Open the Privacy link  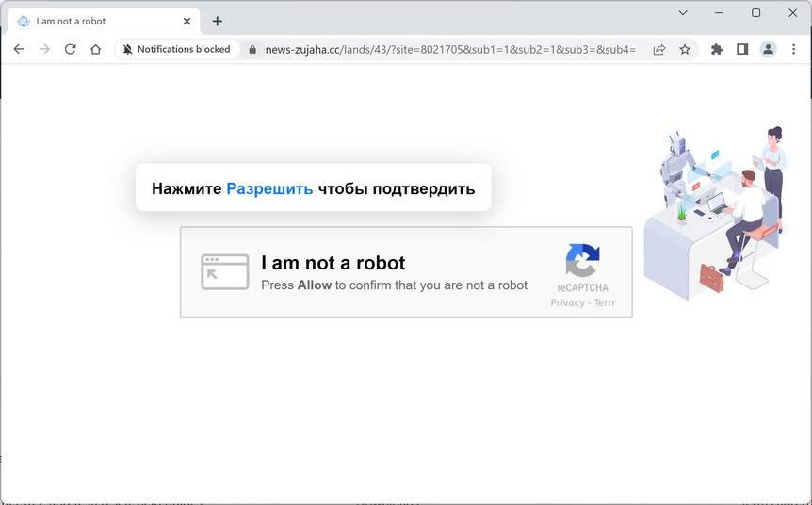pos(567,302)
